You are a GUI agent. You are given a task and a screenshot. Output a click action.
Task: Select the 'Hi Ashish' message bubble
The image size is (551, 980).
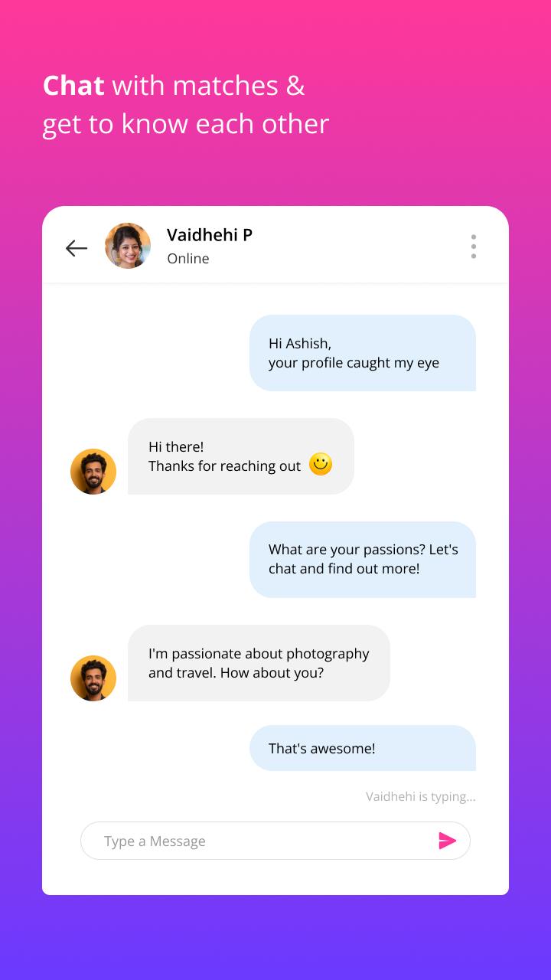(363, 353)
